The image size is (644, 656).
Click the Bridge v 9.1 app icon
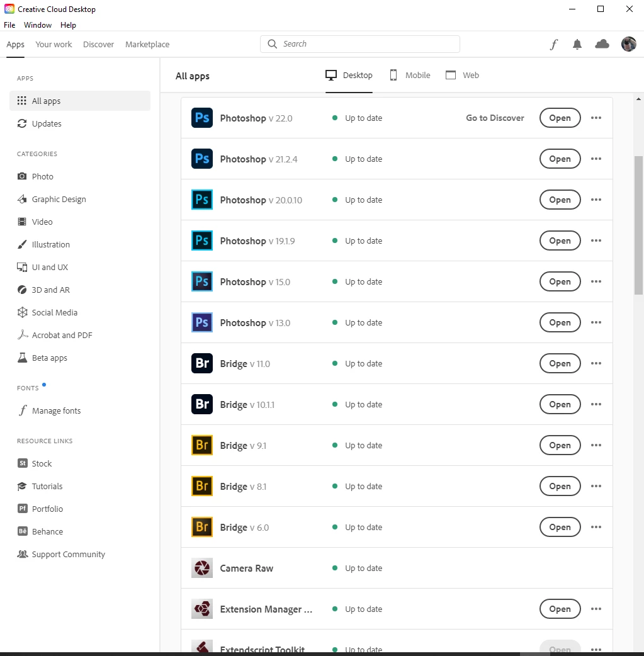click(x=201, y=445)
